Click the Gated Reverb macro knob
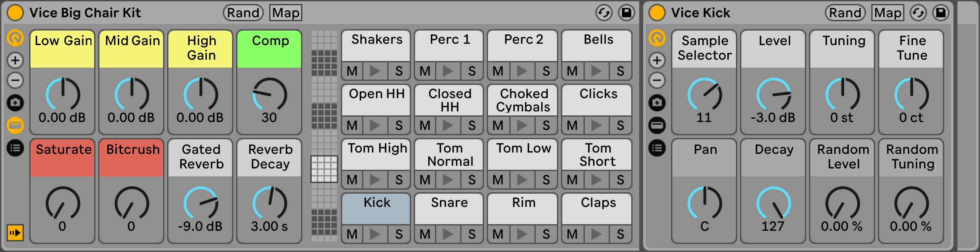This screenshot has height=252, width=980. pyautogui.click(x=201, y=204)
